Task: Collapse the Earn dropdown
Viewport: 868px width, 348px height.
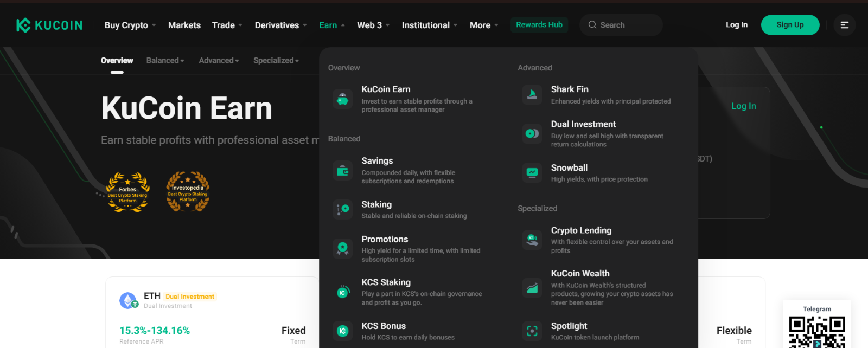Action: (332, 25)
